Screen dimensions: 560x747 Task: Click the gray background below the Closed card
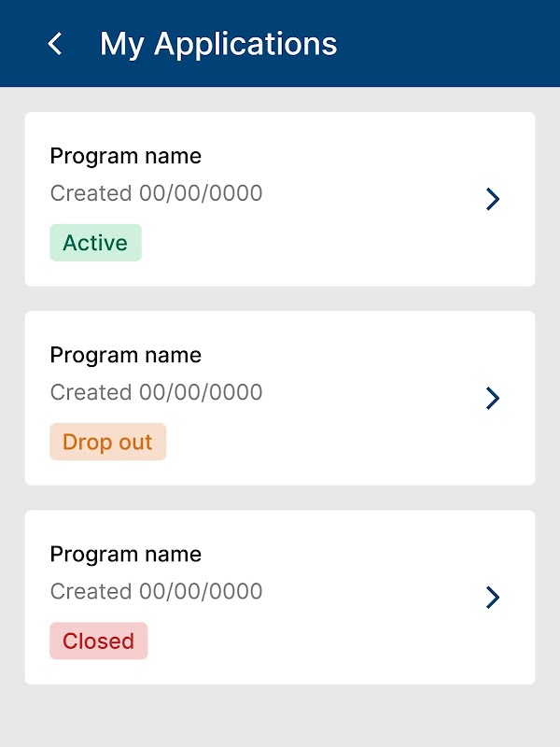tap(280, 716)
